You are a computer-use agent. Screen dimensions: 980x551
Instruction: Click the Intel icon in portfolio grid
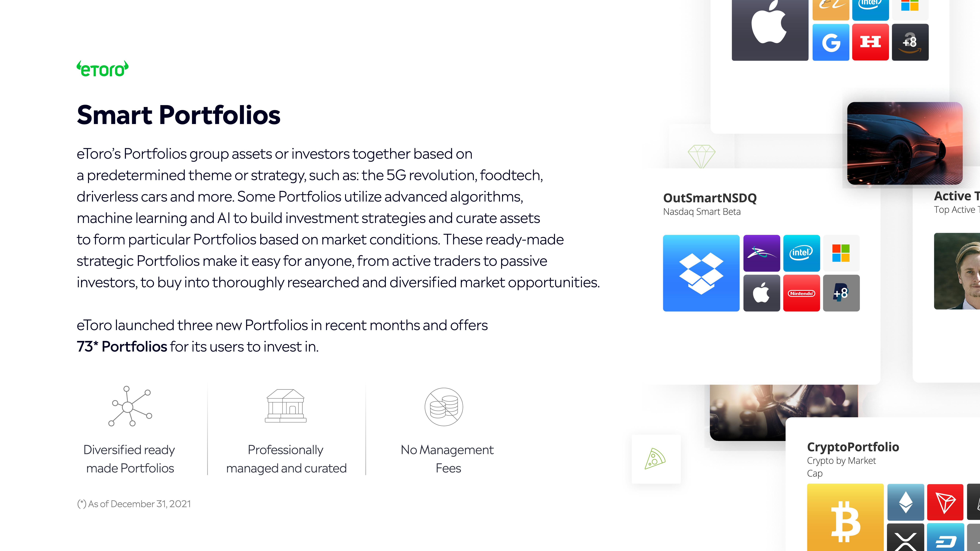click(802, 253)
